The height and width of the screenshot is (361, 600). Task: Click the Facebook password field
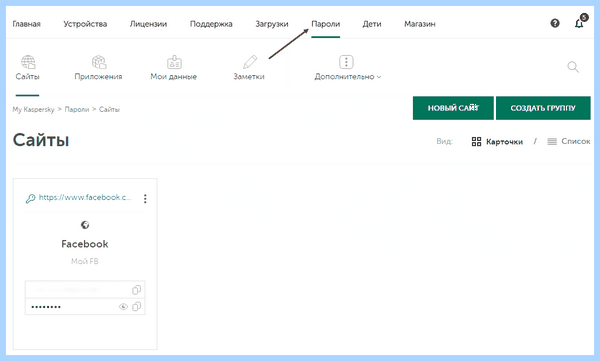click(x=85, y=307)
